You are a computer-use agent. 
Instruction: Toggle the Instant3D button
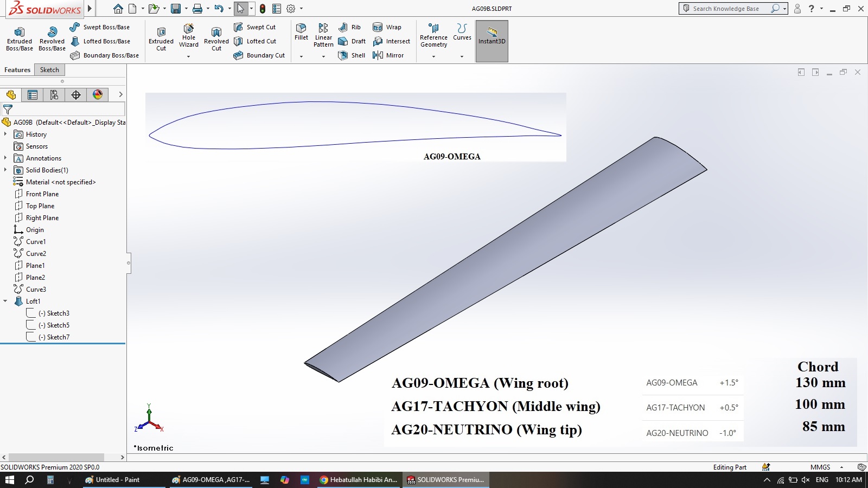pyautogui.click(x=492, y=41)
